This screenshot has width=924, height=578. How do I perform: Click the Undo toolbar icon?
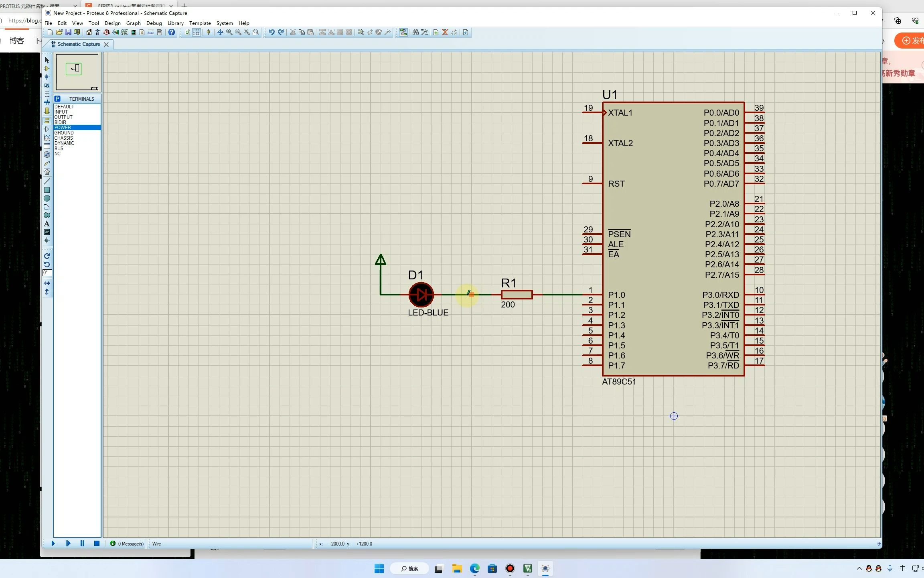pos(272,33)
